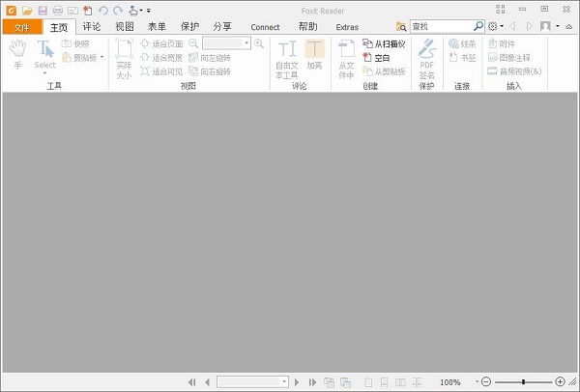Click Fit Page (适合页面)
This screenshot has width=580, height=392.
[x=161, y=44]
